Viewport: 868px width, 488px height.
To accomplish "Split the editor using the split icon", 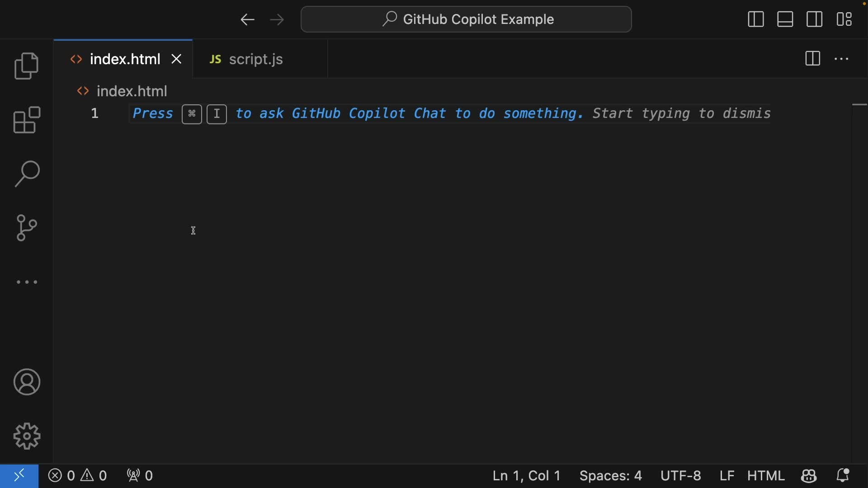I will pos(812,59).
